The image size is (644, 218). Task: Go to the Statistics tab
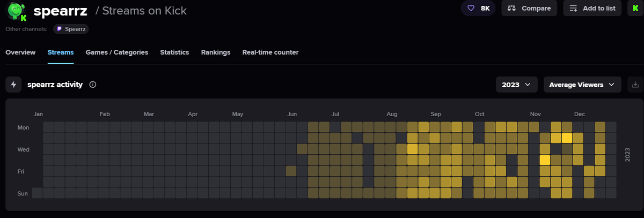point(174,52)
